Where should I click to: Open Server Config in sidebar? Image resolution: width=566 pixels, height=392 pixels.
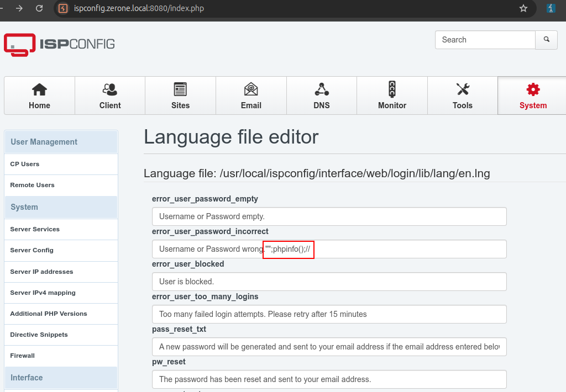[61, 250]
